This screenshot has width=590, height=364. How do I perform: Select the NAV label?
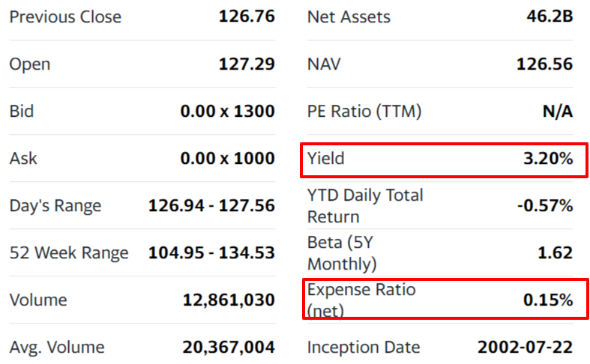[324, 64]
